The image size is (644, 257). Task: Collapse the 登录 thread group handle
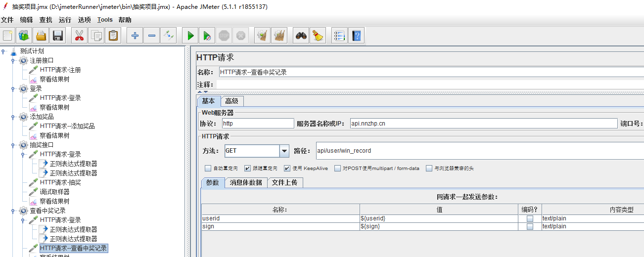pos(13,89)
